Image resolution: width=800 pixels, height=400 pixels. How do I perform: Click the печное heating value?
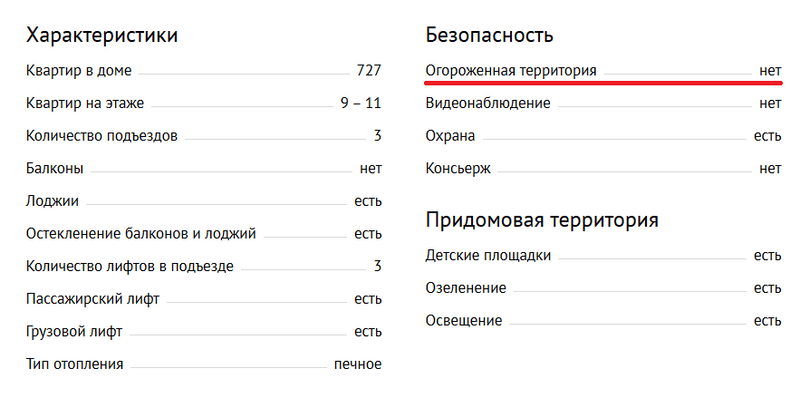(357, 364)
